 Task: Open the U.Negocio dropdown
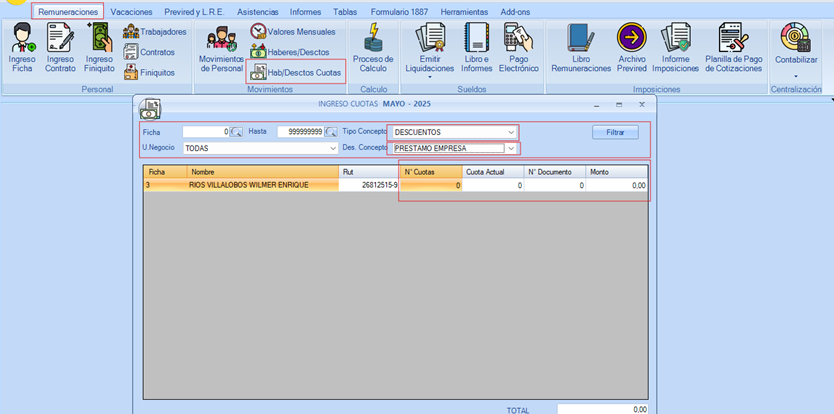click(x=331, y=148)
